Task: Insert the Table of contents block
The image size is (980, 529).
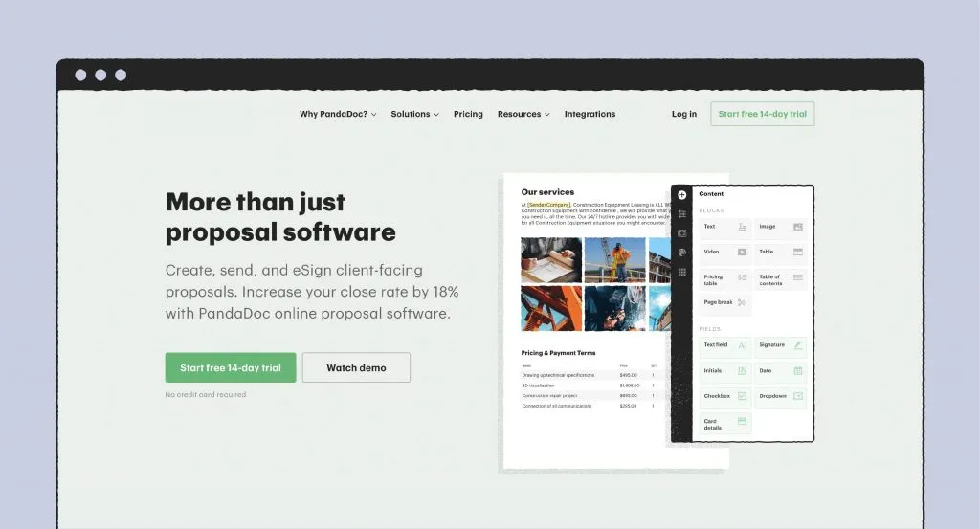Action: point(780,279)
